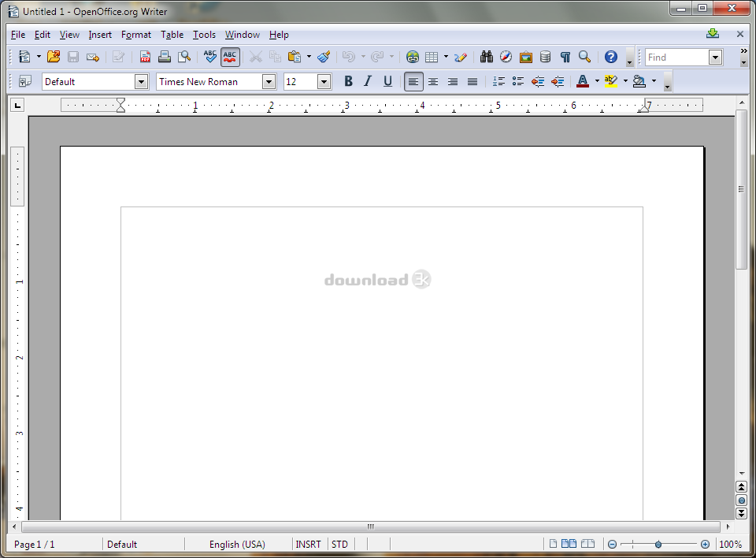Open the Gallery from the toolbar

click(525, 57)
